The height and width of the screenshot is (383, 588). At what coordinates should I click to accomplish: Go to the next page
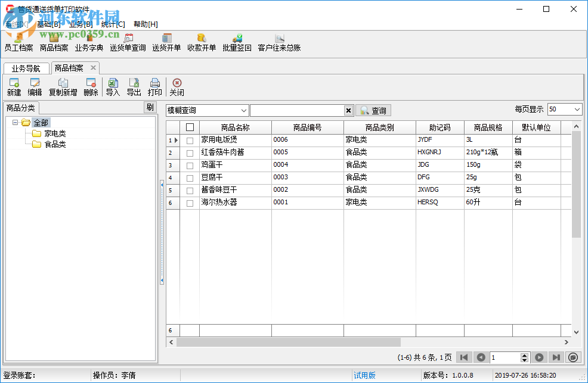(x=539, y=357)
